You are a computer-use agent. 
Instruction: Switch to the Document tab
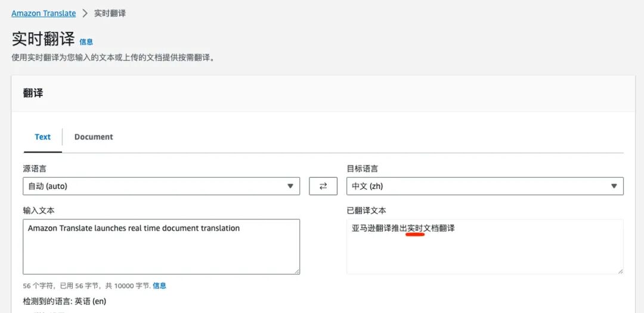(x=94, y=137)
